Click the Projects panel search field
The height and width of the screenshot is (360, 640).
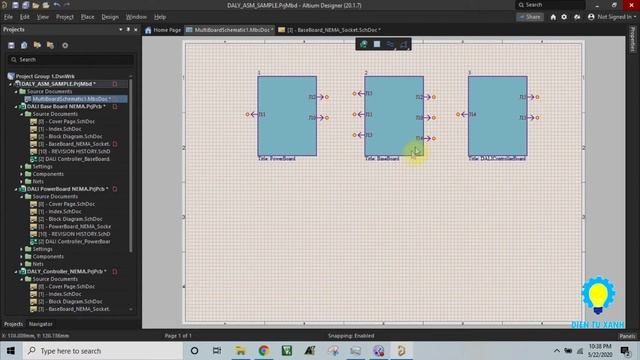(70, 60)
